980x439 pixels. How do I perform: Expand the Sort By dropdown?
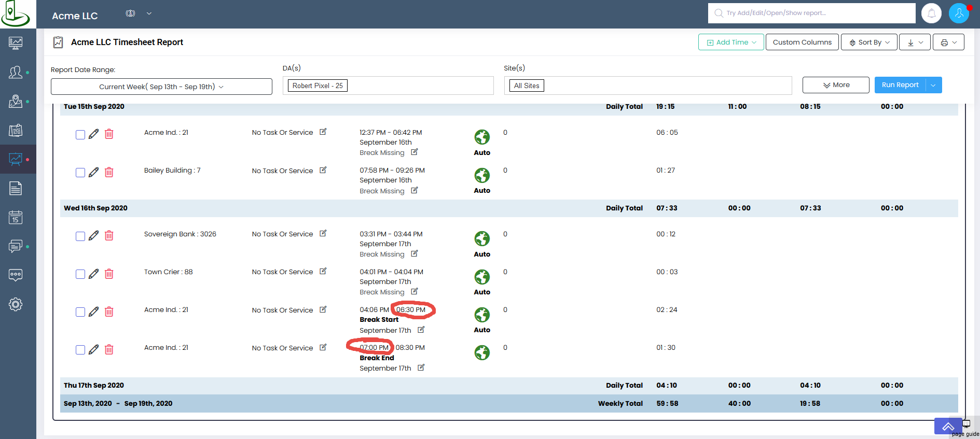(869, 43)
